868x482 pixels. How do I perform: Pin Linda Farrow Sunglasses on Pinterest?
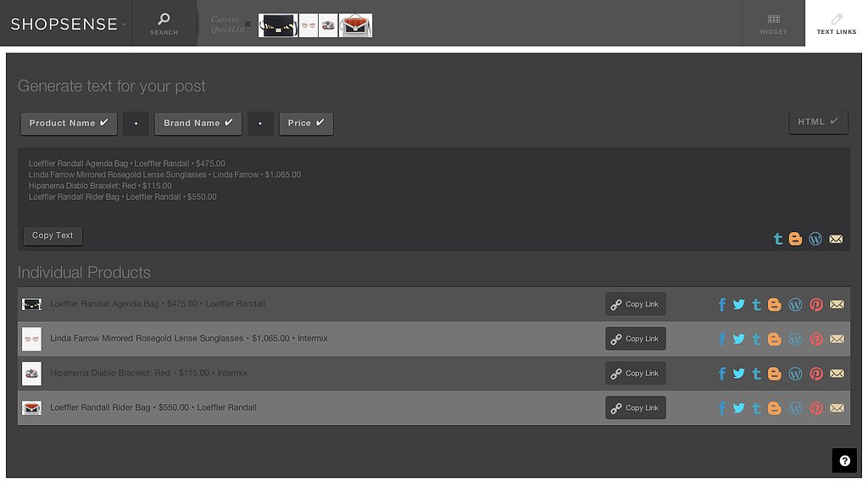pyautogui.click(x=816, y=339)
